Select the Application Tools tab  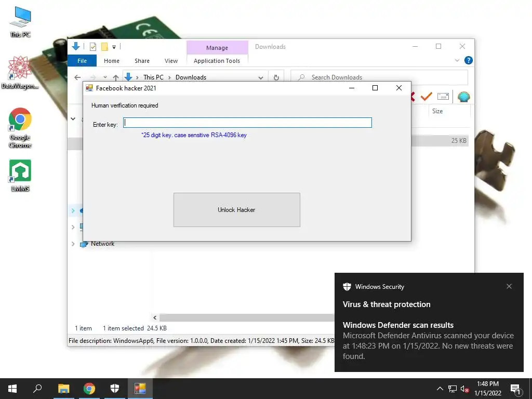tap(217, 61)
